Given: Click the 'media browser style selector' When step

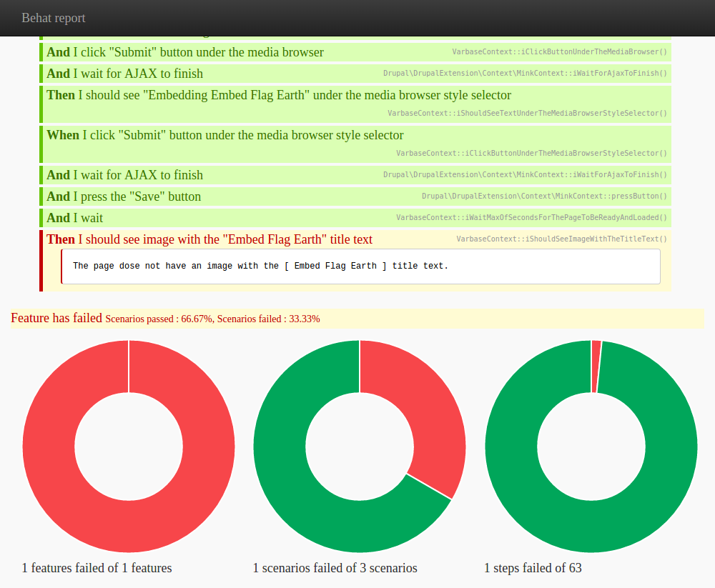Looking at the screenshot, I should (355, 144).
